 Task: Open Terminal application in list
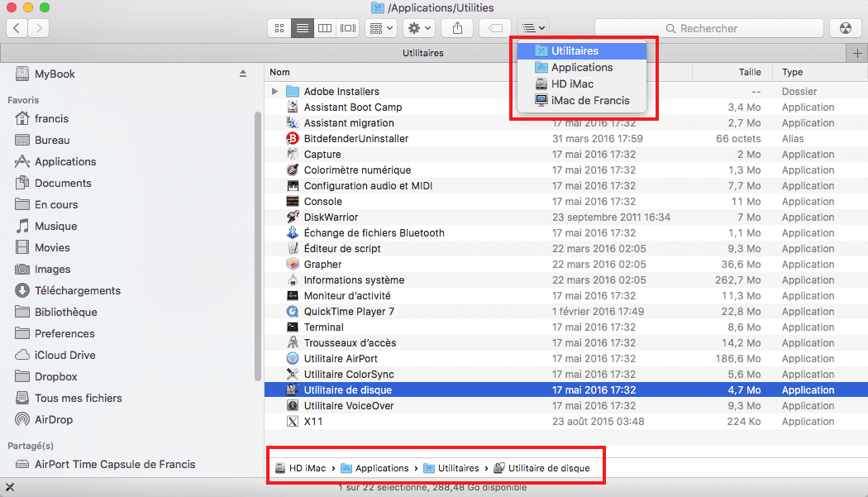click(x=323, y=327)
